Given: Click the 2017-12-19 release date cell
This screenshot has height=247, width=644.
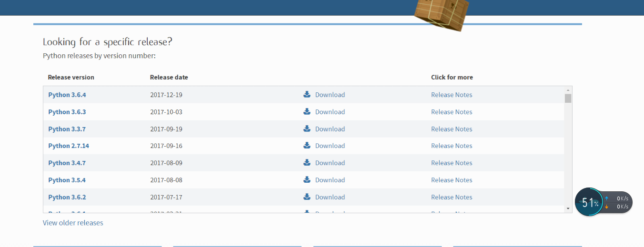Looking at the screenshot, I should [x=166, y=95].
